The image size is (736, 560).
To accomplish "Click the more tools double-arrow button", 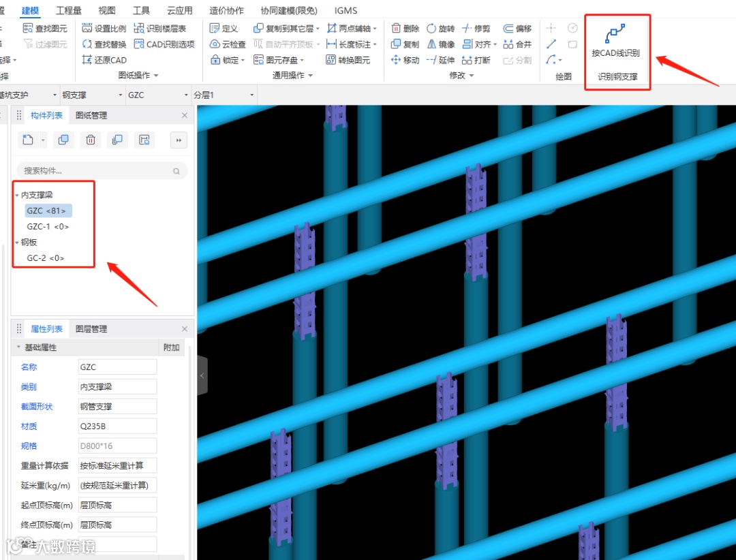I will point(179,140).
